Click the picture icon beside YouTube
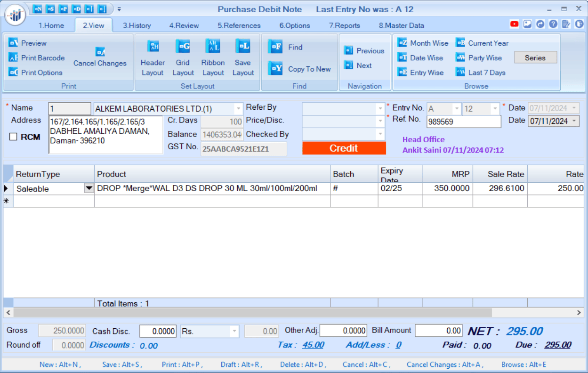The width and height of the screenshot is (588, 373). coord(527,24)
